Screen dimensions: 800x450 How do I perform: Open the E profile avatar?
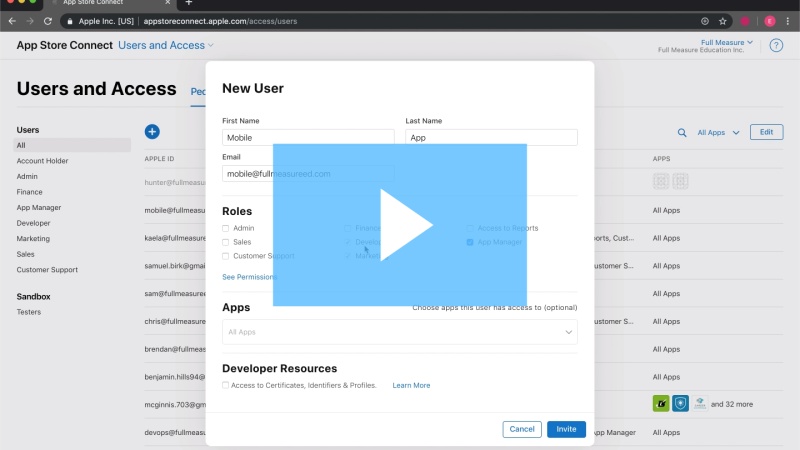770,21
